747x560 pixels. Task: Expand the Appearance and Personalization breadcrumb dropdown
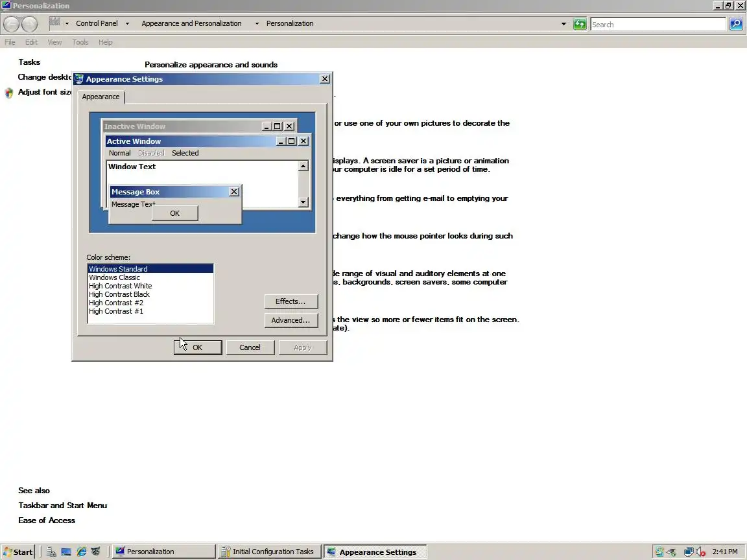pos(257,24)
